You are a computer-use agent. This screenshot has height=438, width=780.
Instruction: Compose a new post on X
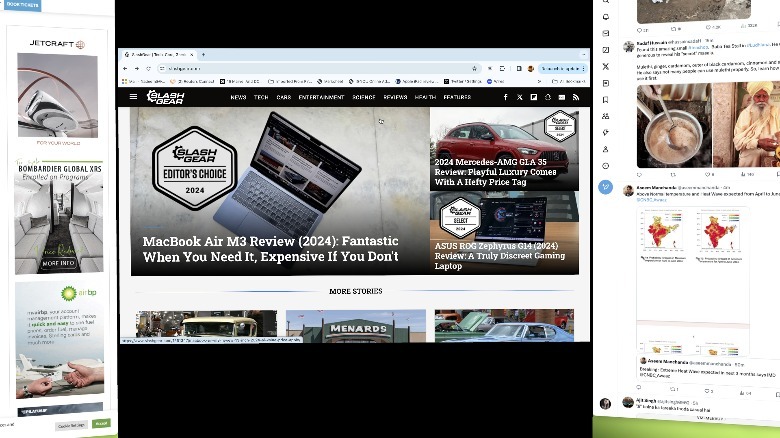[605, 187]
